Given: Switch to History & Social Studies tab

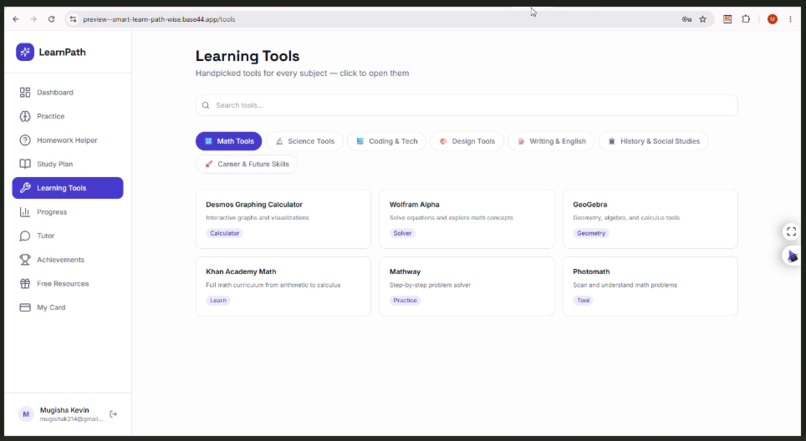Looking at the screenshot, I should point(653,141).
